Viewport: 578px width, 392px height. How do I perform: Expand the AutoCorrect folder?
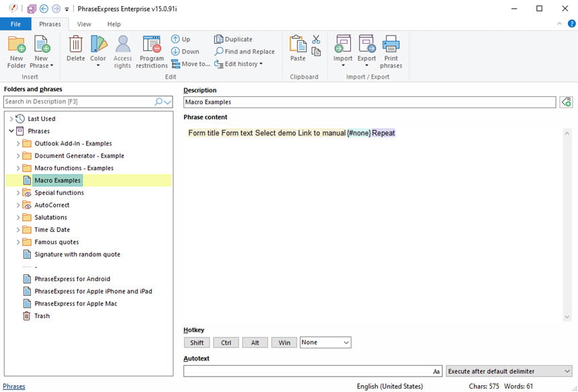click(18, 205)
